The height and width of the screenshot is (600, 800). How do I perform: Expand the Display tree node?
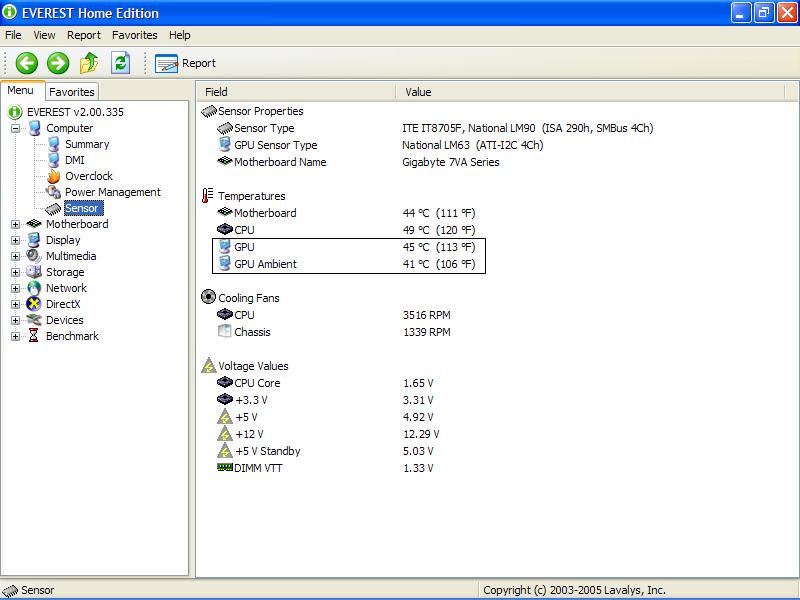click(x=15, y=240)
